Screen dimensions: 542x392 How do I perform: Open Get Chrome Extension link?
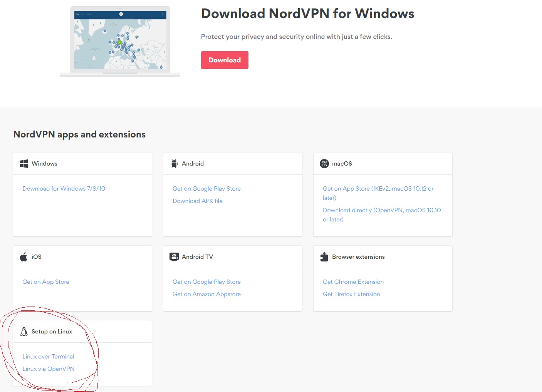click(x=353, y=282)
